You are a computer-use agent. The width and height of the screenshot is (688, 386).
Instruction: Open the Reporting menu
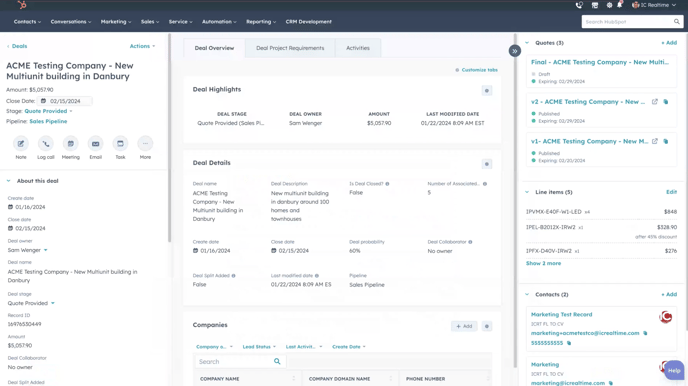261,21
